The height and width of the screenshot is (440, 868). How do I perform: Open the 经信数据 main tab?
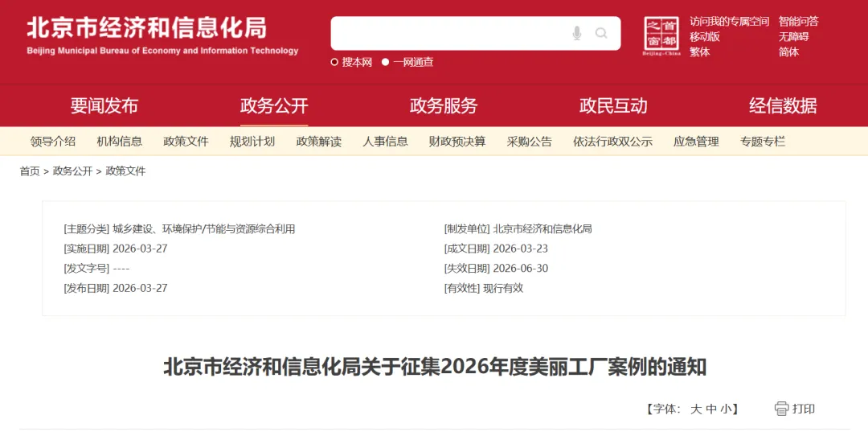[783, 105]
